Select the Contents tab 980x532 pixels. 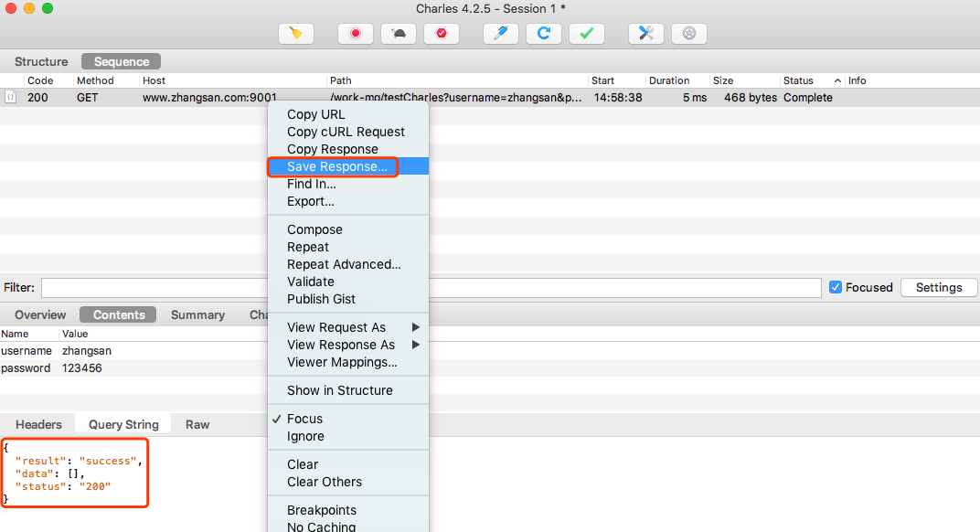119,315
